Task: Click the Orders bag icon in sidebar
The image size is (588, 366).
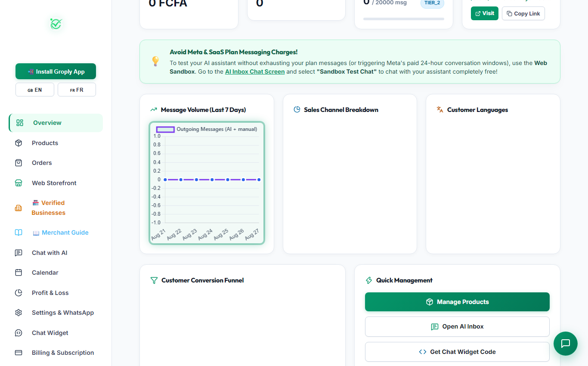Action: (x=19, y=163)
